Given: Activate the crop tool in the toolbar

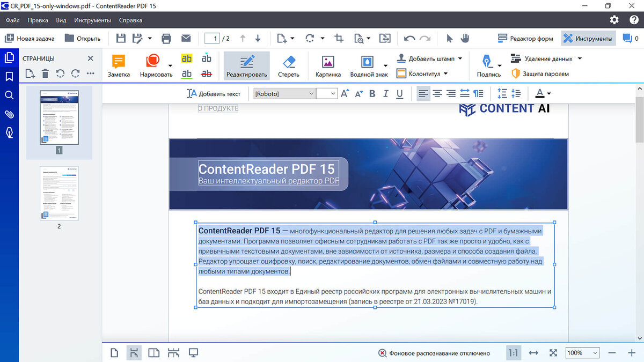Looking at the screenshot, I should pos(339,38).
